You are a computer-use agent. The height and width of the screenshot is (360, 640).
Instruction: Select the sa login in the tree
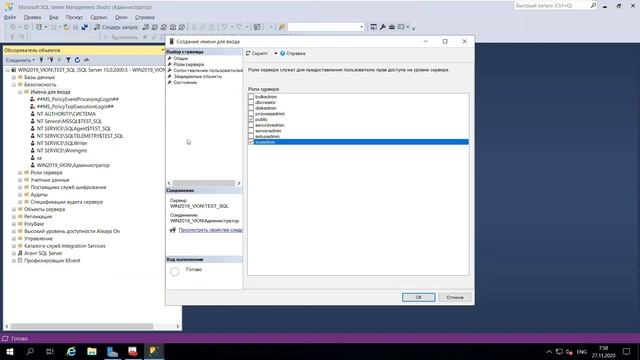point(39,158)
